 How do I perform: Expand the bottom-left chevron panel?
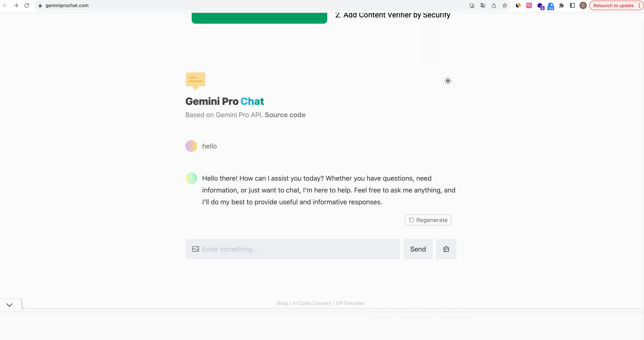(x=9, y=305)
